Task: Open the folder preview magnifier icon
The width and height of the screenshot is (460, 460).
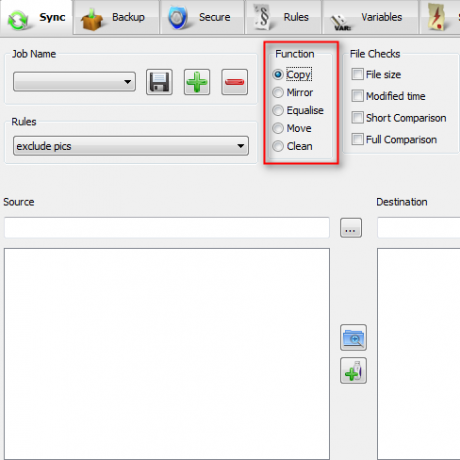Action: [353, 338]
